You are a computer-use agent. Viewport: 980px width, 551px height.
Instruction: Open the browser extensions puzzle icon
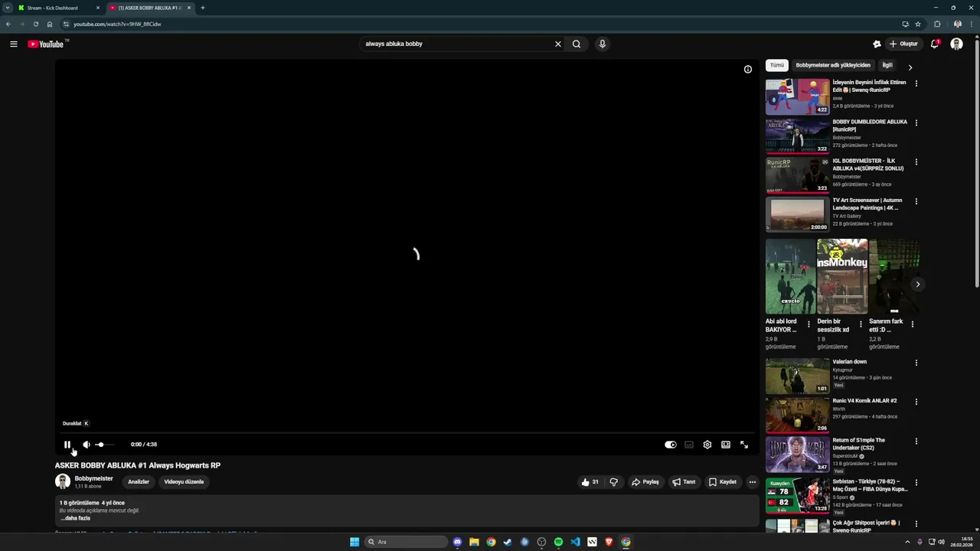937,24
